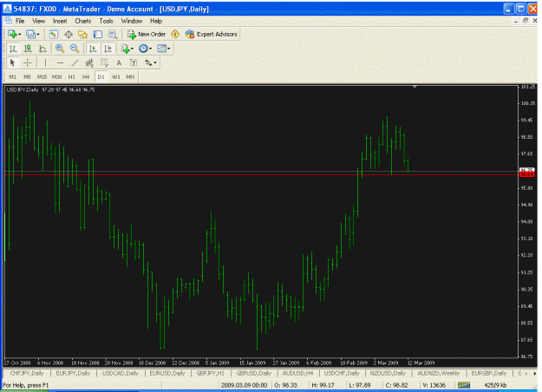Open the Window menu
The width and height of the screenshot is (542, 392).
132,21
